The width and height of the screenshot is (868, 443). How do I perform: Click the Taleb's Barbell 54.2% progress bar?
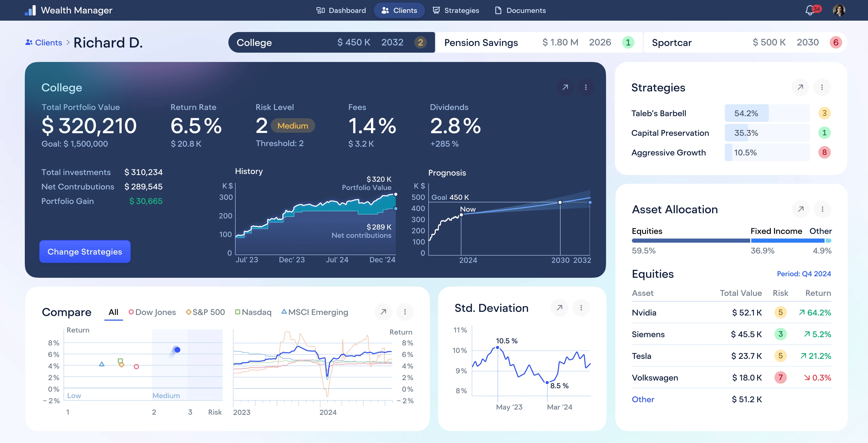click(767, 113)
